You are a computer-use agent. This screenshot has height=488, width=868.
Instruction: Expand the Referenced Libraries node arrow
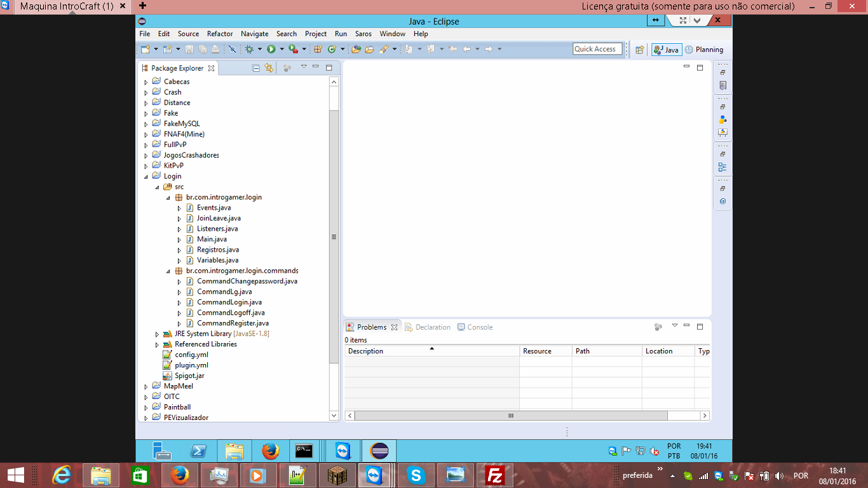[157, 344]
